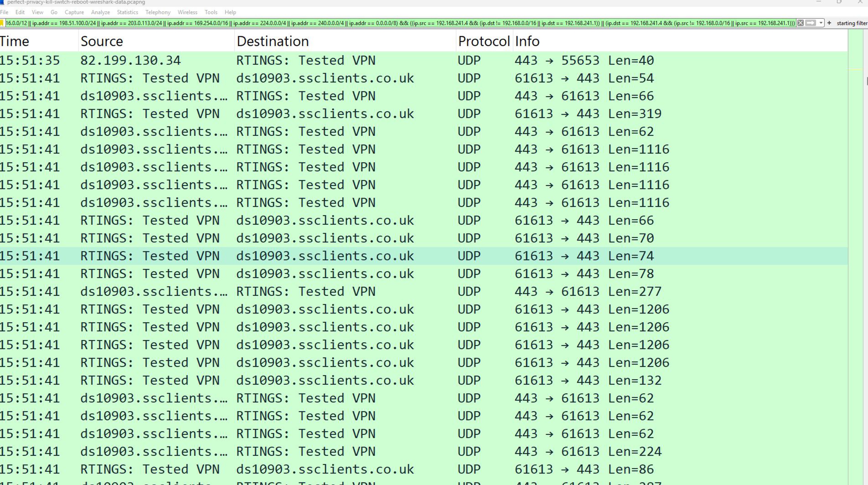
Task: Clear the display filter with X icon
Action: point(801,23)
